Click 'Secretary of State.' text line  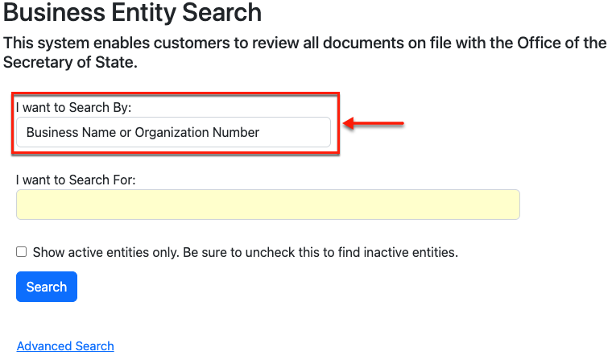(70, 63)
